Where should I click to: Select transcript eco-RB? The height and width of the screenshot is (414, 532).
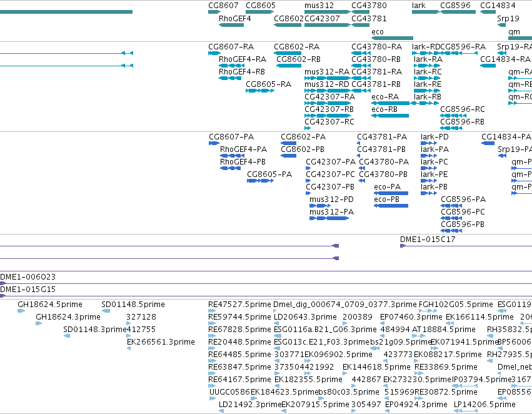(x=384, y=109)
